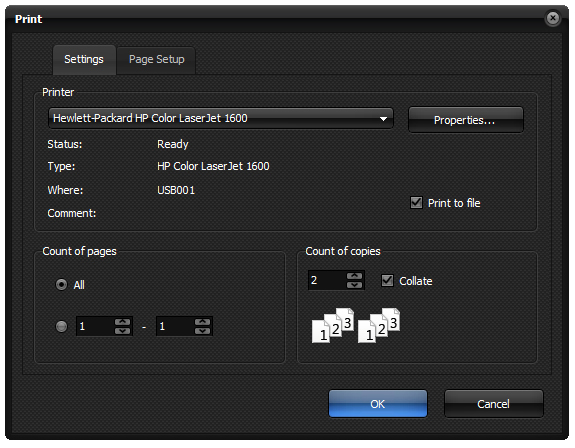Switch to the Page Setup tab
The height and width of the screenshot is (448, 575).
click(x=157, y=60)
